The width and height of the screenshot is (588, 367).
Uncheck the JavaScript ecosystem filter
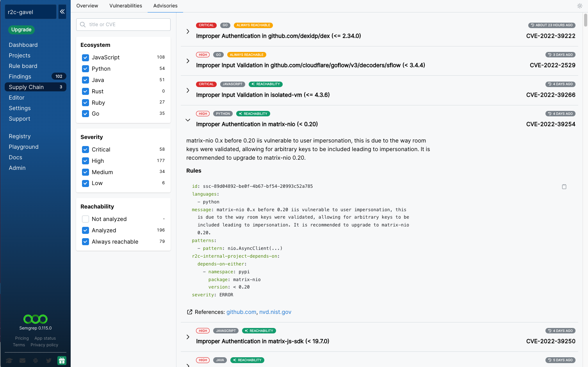(x=86, y=57)
